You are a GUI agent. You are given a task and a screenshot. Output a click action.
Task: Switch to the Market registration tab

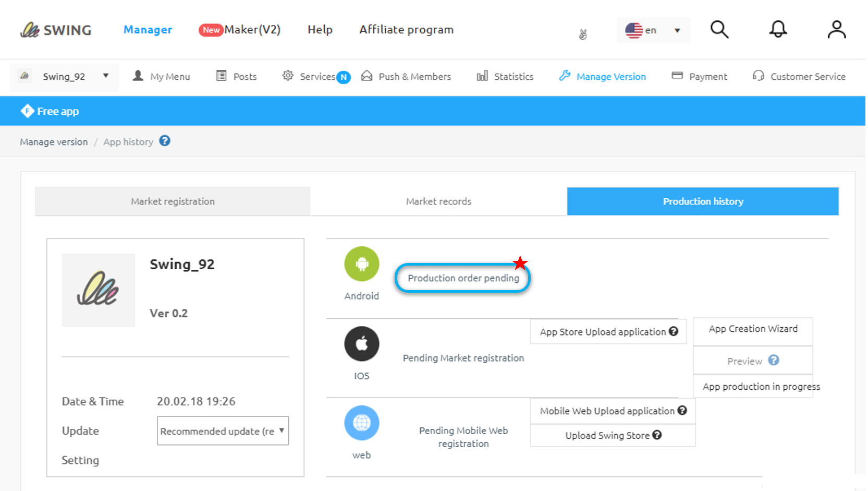[x=173, y=201]
